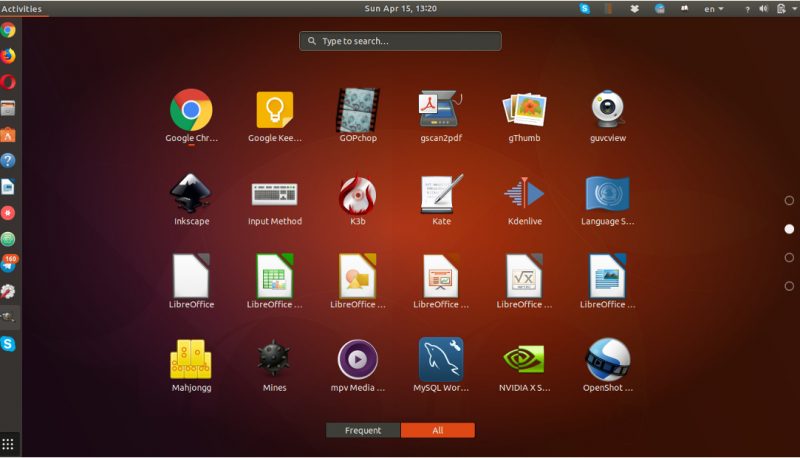Go to the third app page dot
Image resolution: width=800 pixels, height=458 pixels.
[789, 258]
